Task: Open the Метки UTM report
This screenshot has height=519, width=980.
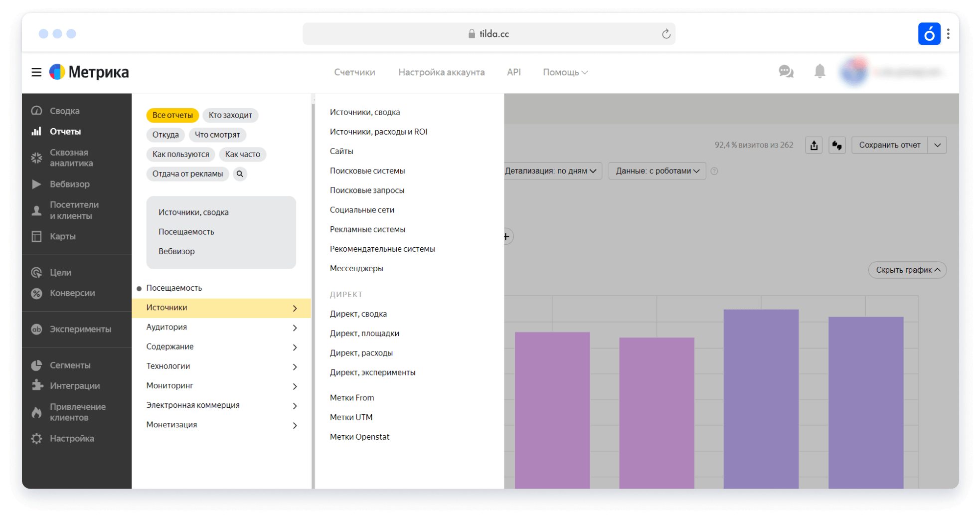Action: (x=351, y=417)
